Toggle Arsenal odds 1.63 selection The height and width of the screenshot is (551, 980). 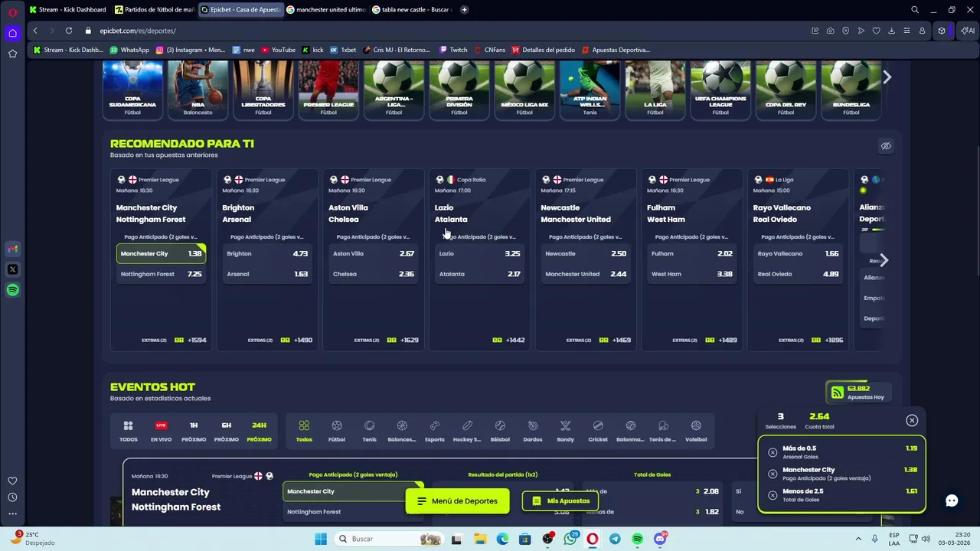pos(267,274)
